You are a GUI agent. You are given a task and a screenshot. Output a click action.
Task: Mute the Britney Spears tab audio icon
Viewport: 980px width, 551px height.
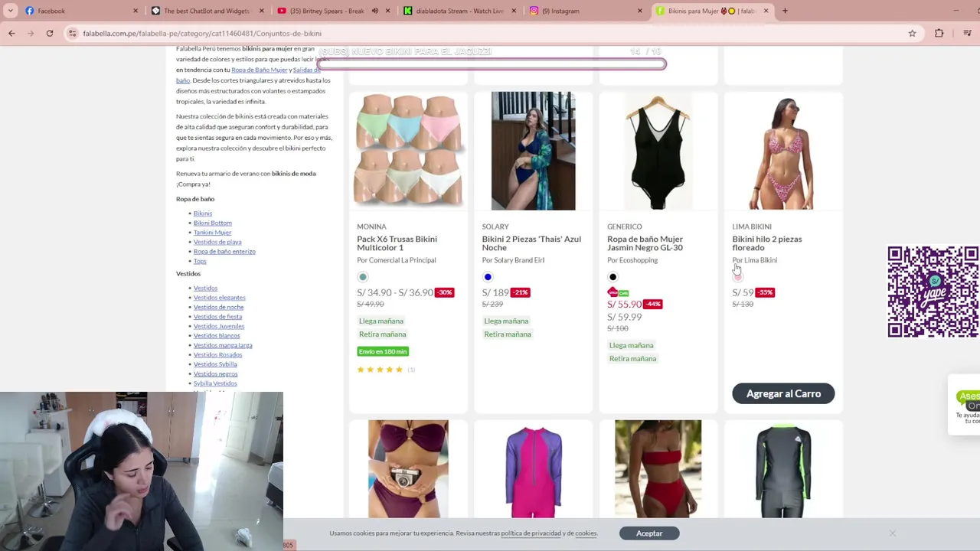[374, 11]
